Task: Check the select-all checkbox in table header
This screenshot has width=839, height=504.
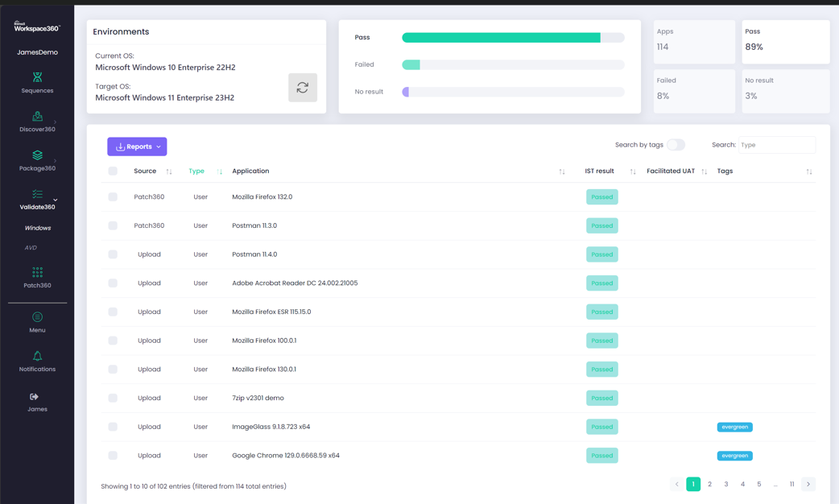Action: [x=113, y=171]
